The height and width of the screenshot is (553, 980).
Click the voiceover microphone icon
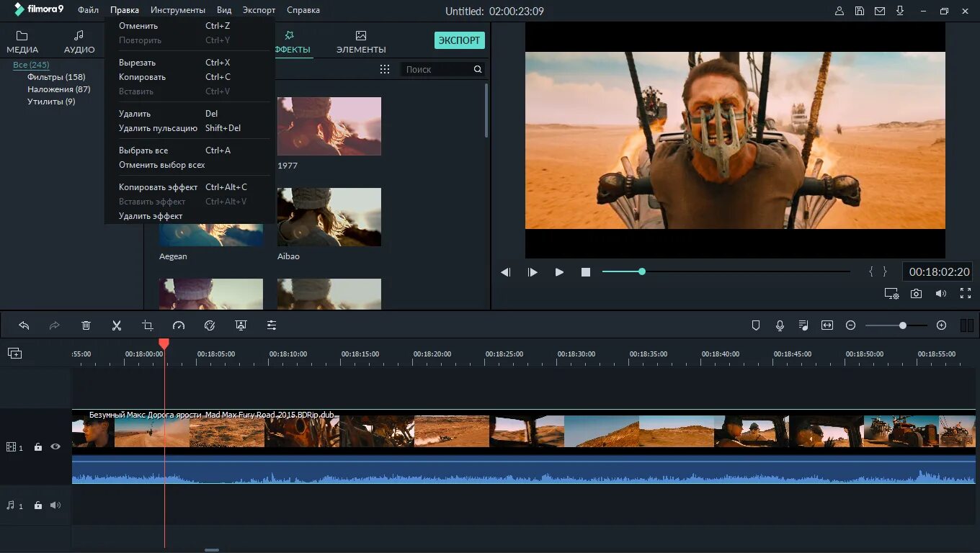click(780, 325)
